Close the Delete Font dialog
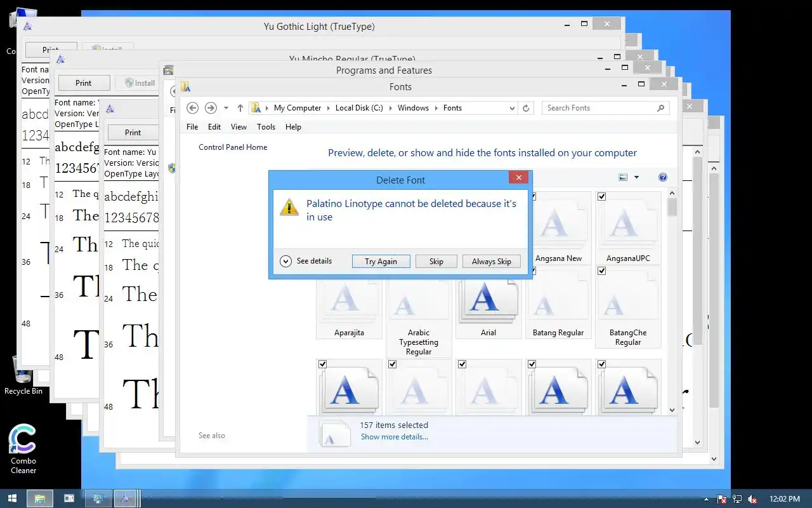812x508 pixels. (518, 178)
